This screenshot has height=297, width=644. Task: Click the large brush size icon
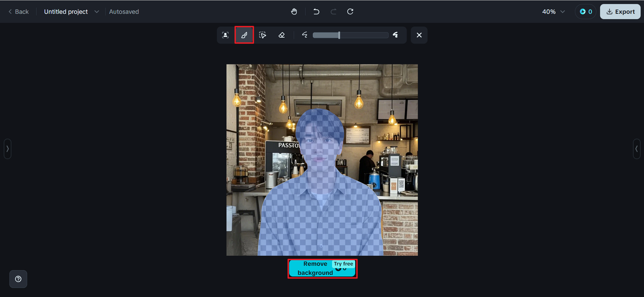click(x=395, y=35)
